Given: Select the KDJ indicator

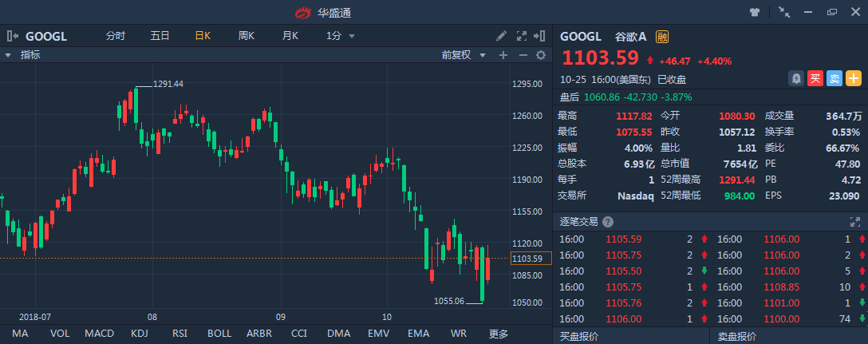Looking at the screenshot, I should click(139, 334).
